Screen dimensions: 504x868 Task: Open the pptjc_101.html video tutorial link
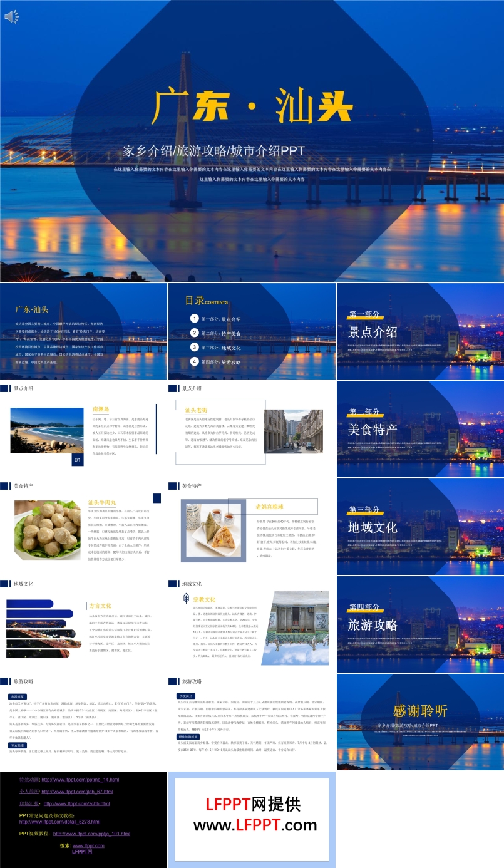[x=91, y=834]
